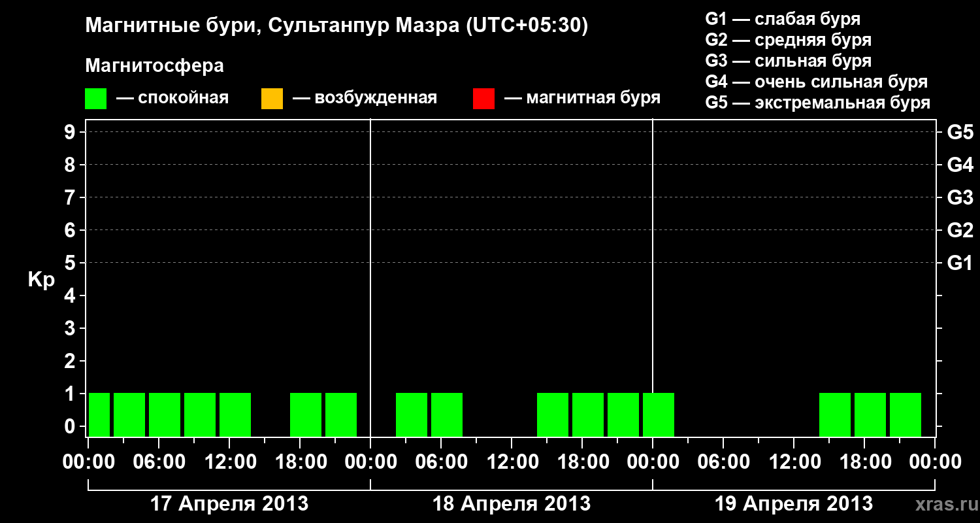Image resolution: width=980 pixels, height=523 pixels.
Task: Click the 19 Апреля 2013 date label
Action: pos(794,503)
